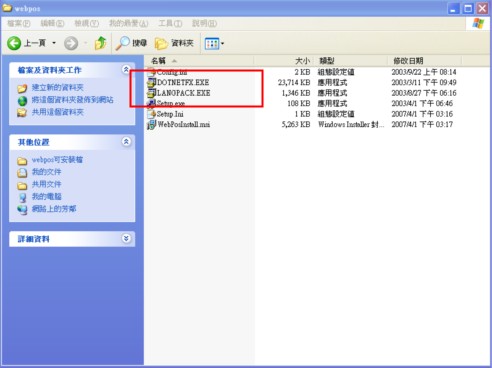Open back button history dropdown arrow
492x368 pixels.
(x=54, y=43)
